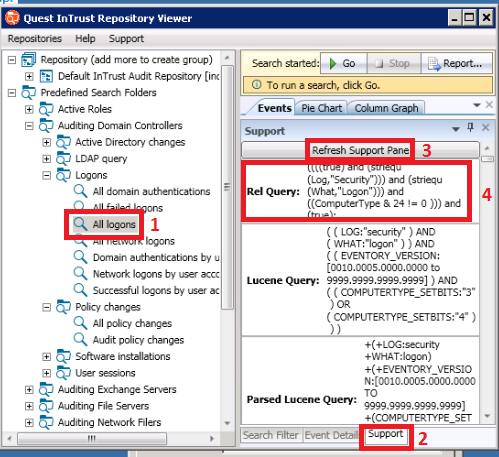Click the Audit policy changes search icon
Viewport: 499px width, 457px height.
click(80, 339)
